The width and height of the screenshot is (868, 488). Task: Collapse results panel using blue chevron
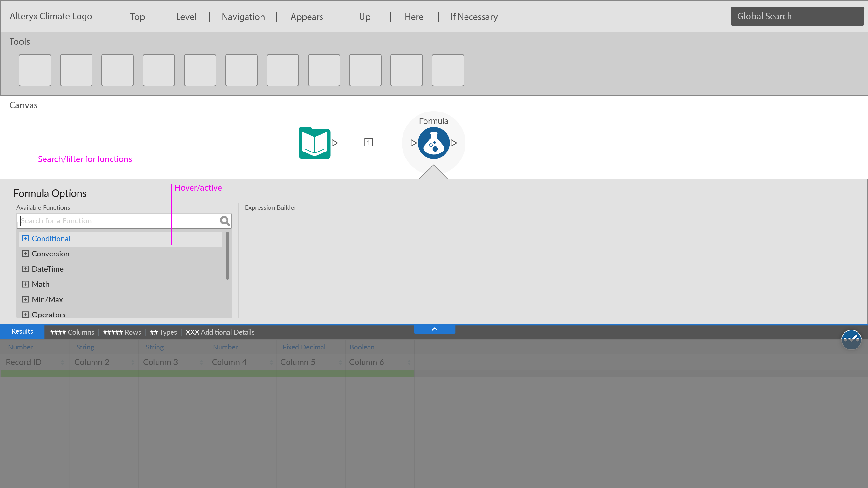point(434,329)
